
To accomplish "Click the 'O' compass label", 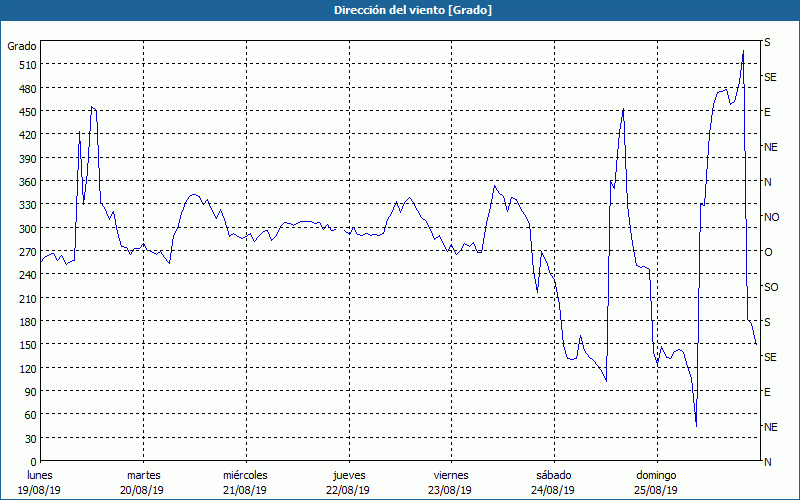I will click(768, 252).
